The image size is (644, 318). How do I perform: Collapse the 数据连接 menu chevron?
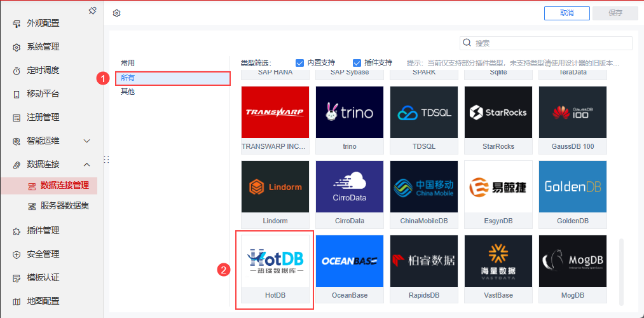(x=86, y=165)
